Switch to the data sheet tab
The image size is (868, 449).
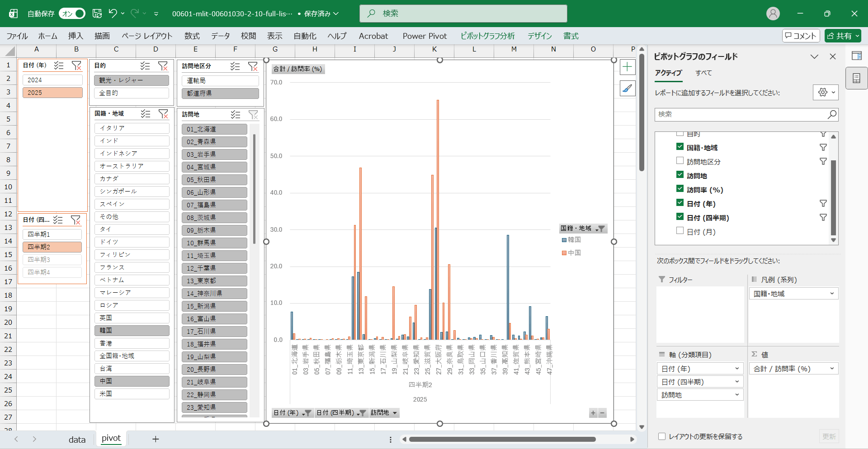[77, 439]
